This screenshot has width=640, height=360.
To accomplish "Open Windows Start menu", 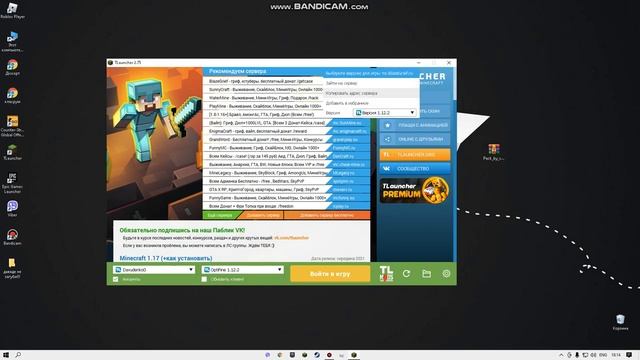I will click(6, 355).
